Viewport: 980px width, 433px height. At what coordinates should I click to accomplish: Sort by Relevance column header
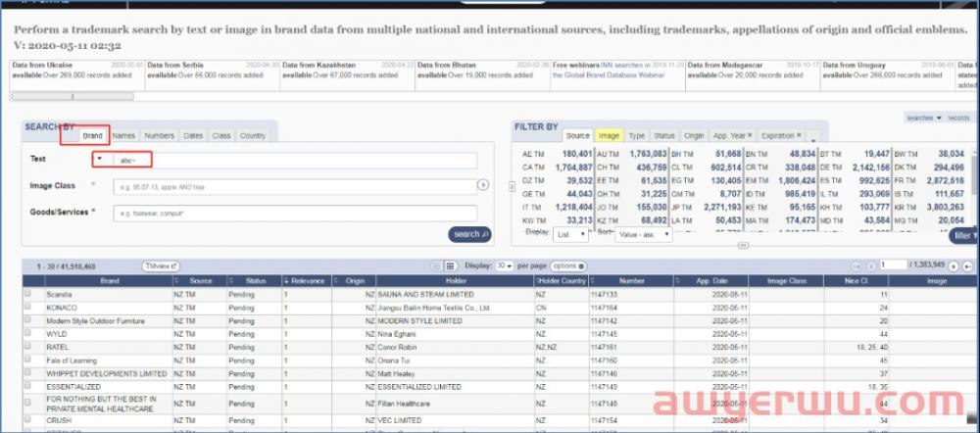pos(305,281)
